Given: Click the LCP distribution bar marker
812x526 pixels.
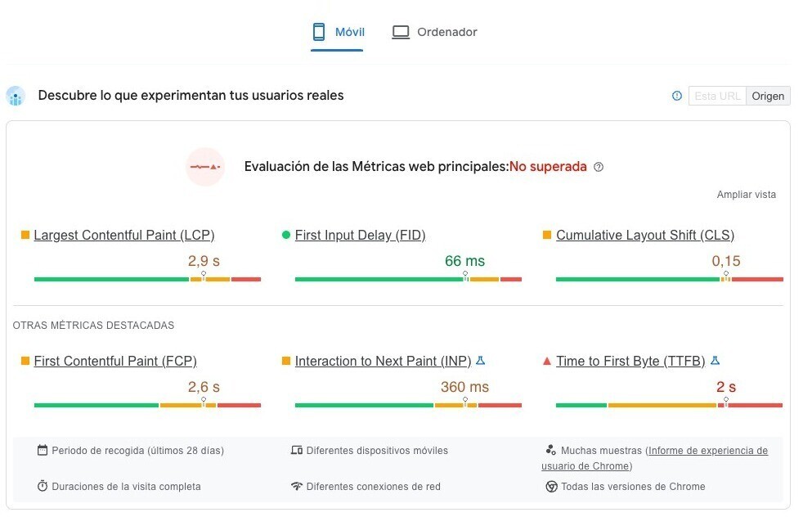Looking at the screenshot, I should pos(204,275).
